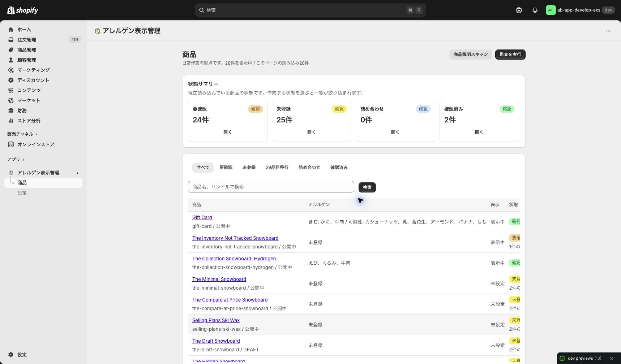This screenshot has height=364, width=621.
Task: Click the 状態 column header
Action: pos(513,205)
